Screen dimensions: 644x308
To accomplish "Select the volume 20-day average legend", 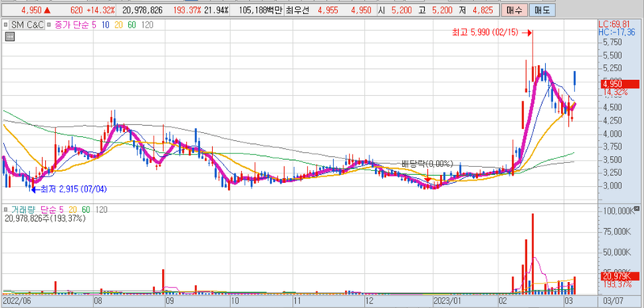I will coord(72,209).
